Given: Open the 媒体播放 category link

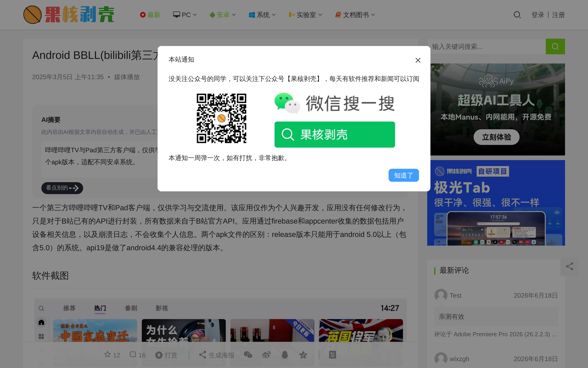Looking at the screenshot, I should pos(127,77).
